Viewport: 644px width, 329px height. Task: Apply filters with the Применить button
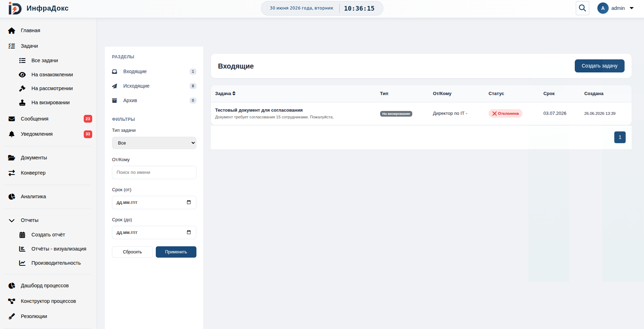[176, 252]
